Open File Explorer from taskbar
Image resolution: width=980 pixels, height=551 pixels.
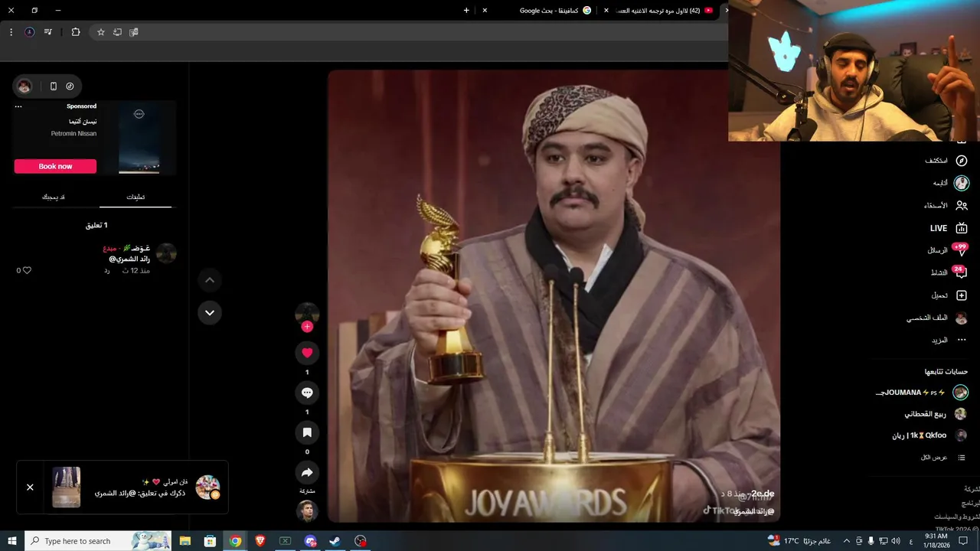pyautogui.click(x=185, y=541)
